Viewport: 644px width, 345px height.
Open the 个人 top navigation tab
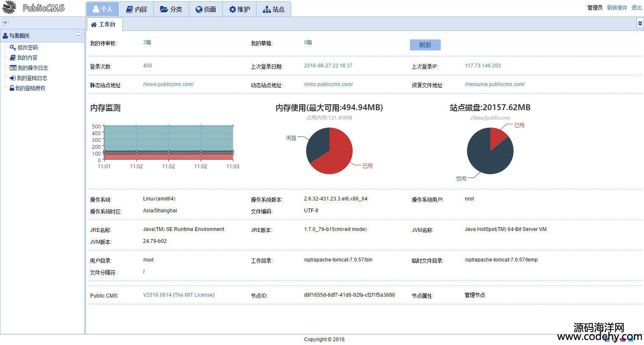coord(102,9)
